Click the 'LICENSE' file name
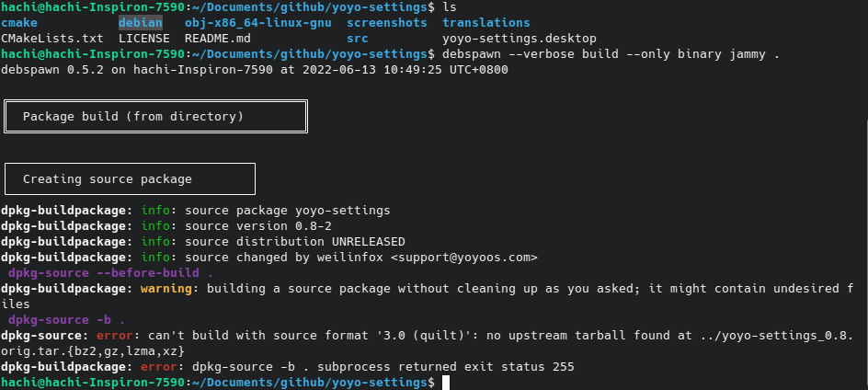 144,39
